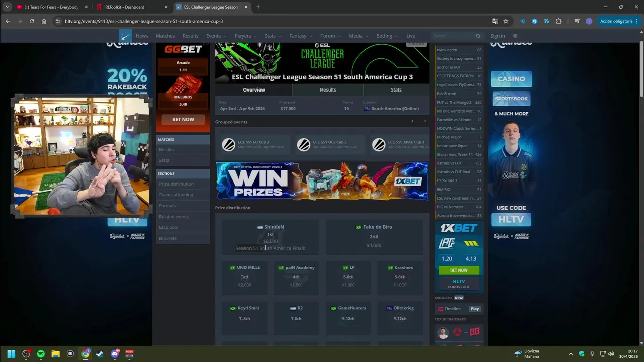Click the 1xBet green Bet Now button

(459, 270)
